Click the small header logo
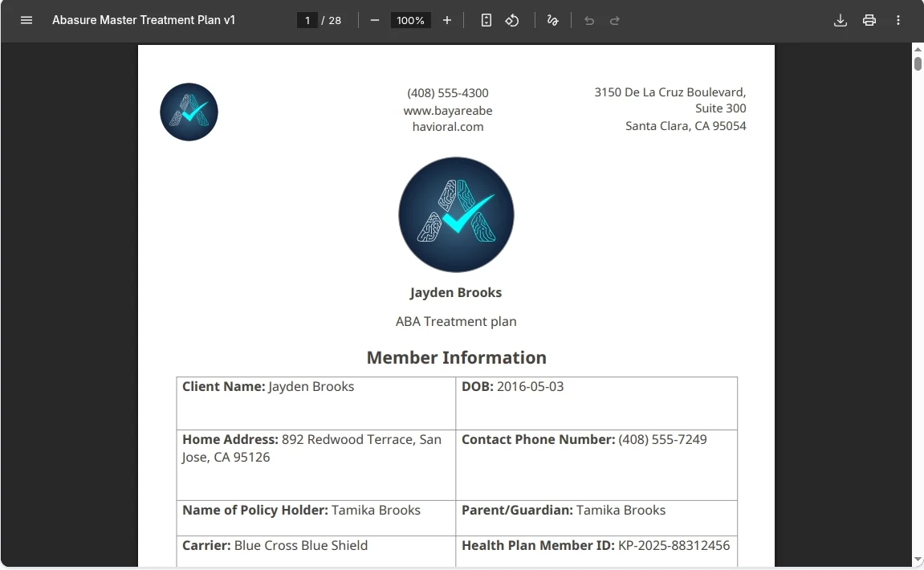The width and height of the screenshot is (924, 570). [189, 112]
